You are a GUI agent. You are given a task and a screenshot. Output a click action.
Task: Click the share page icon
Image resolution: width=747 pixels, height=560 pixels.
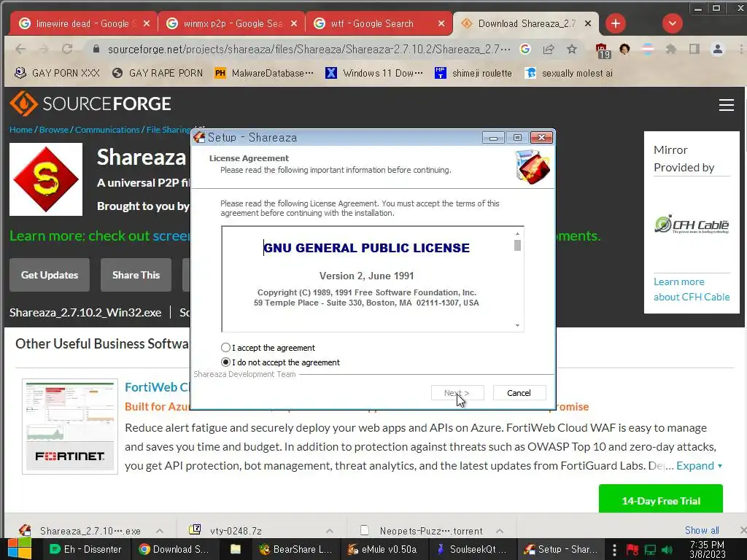(549, 49)
